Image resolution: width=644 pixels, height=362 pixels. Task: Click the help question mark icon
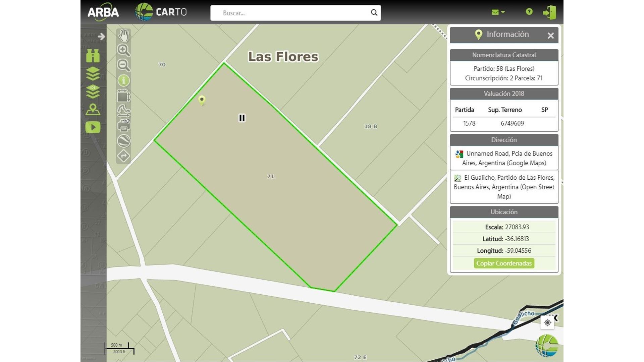(529, 12)
